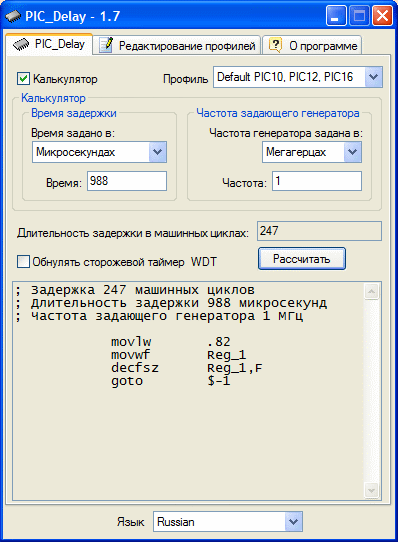The width and height of the screenshot is (398, 542).
Task: Click the comment line 'Частота задающего генератора 1 МГц'
Action: coord(159,316)
